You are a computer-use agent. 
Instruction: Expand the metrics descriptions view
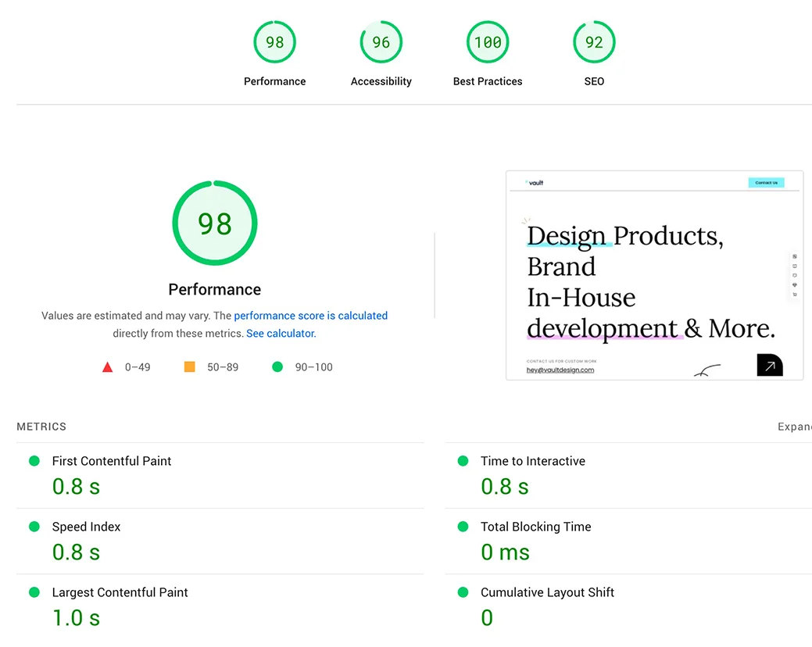[793, 427]
